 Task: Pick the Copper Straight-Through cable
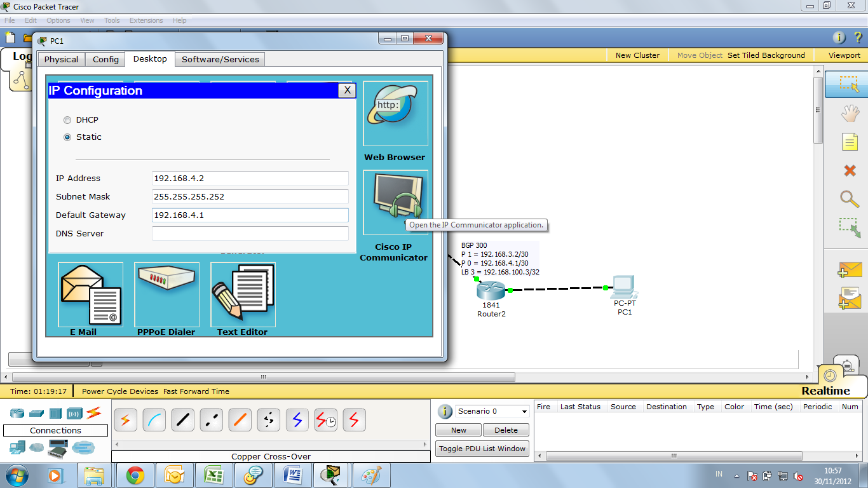(x=182, y=419)
